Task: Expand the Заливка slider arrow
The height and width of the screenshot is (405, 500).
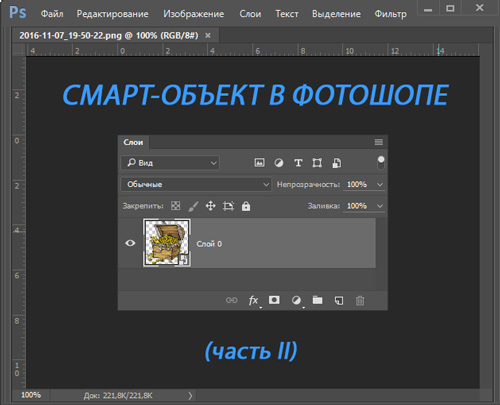Action: pyautogui.click(x=380, y=206)
